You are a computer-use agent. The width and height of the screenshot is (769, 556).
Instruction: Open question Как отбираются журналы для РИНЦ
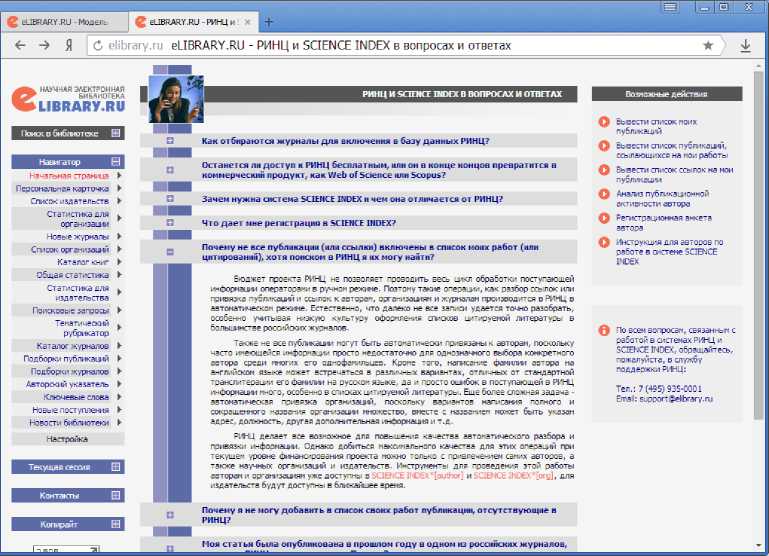click(x=345, y=141)
